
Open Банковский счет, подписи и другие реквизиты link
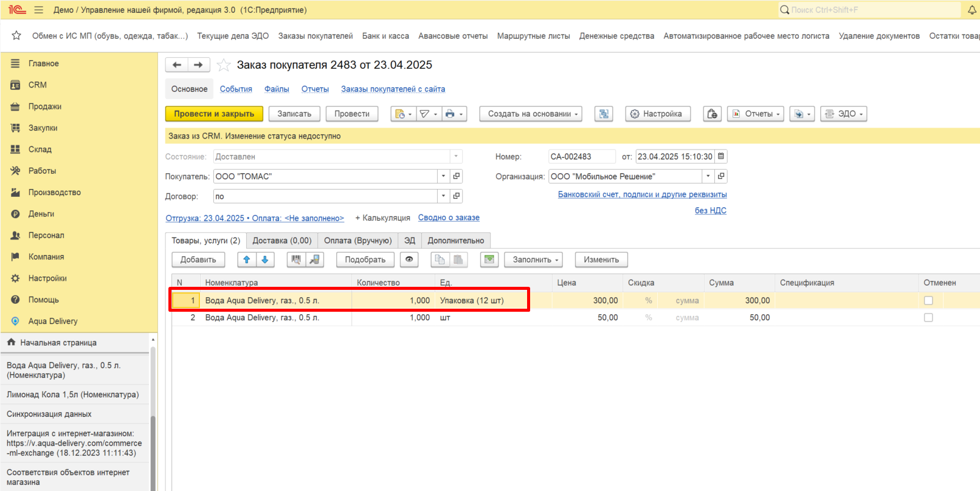[643, 194]
